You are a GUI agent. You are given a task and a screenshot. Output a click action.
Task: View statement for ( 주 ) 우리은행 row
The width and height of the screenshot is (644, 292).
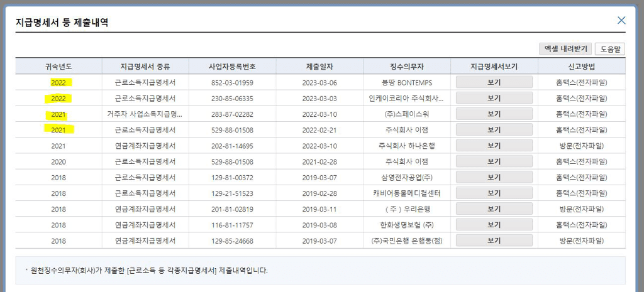tap(494, 208)
